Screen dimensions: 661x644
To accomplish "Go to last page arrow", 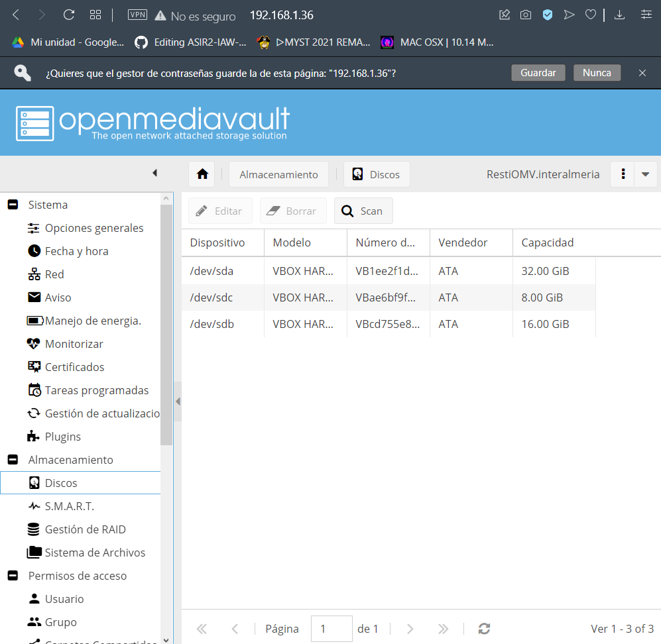I will (x=443, y=629).
